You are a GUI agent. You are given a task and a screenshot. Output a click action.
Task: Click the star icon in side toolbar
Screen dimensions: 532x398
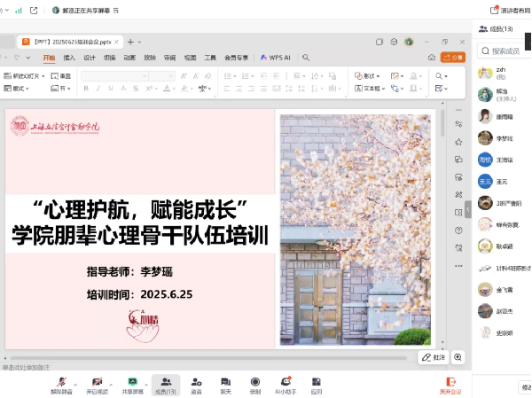click(458, 142)
